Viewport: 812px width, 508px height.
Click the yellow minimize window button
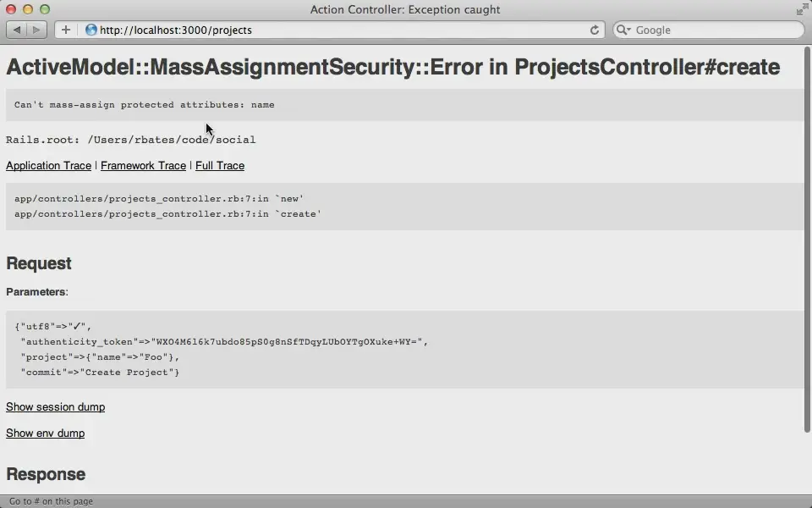click(x=28, y=9)
